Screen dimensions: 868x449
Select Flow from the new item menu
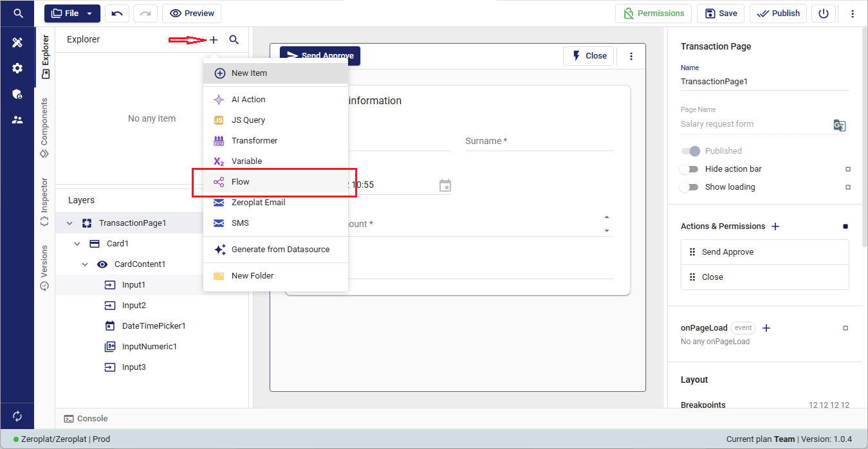tap(240, 182)
